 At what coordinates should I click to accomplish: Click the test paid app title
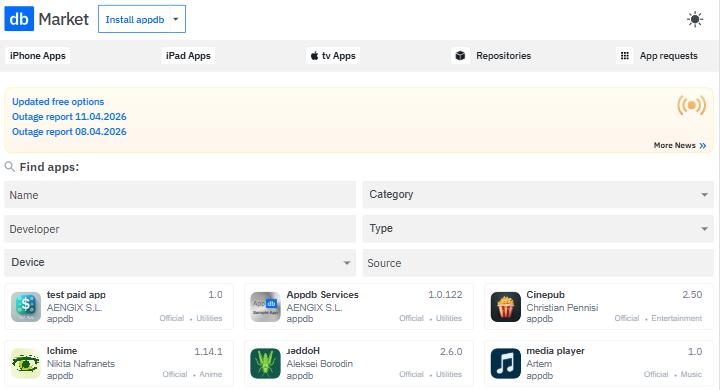pyautogui.click(x=76, y=294)
